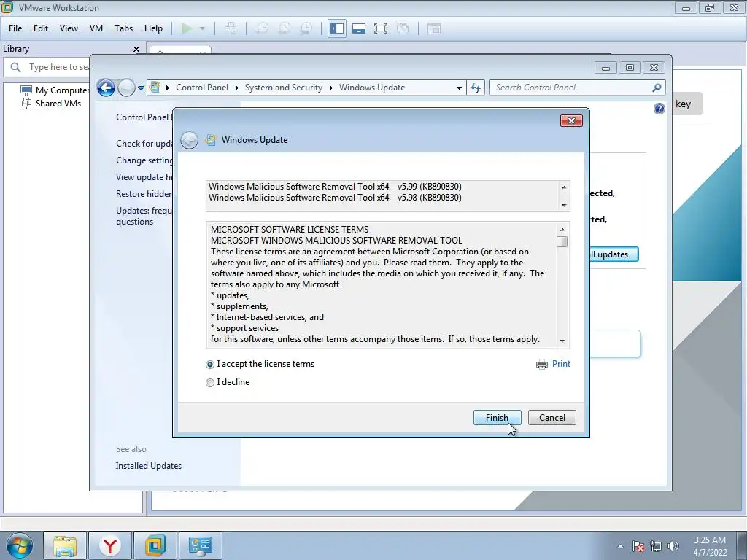Close the Windows Update license dialog
Screen dimensions: 747x560
571,120
